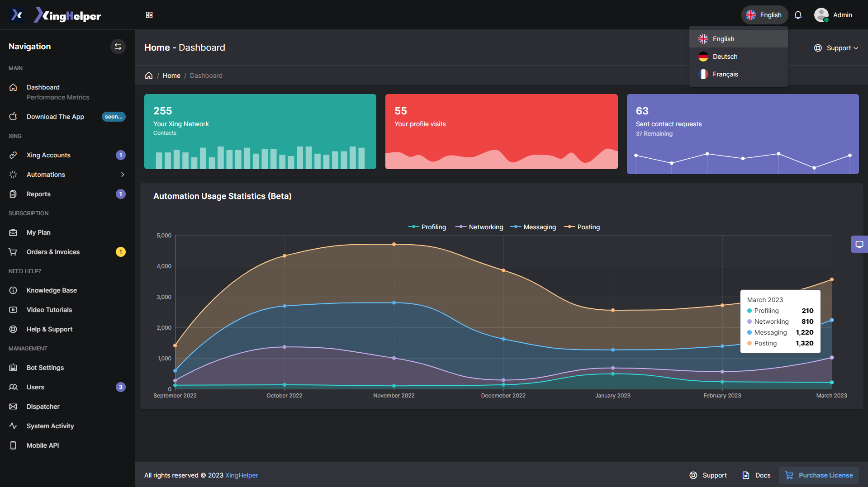Open the Your Xing Network card
Viewport: 868px width, 487px height.
click(x=260, y=132)
